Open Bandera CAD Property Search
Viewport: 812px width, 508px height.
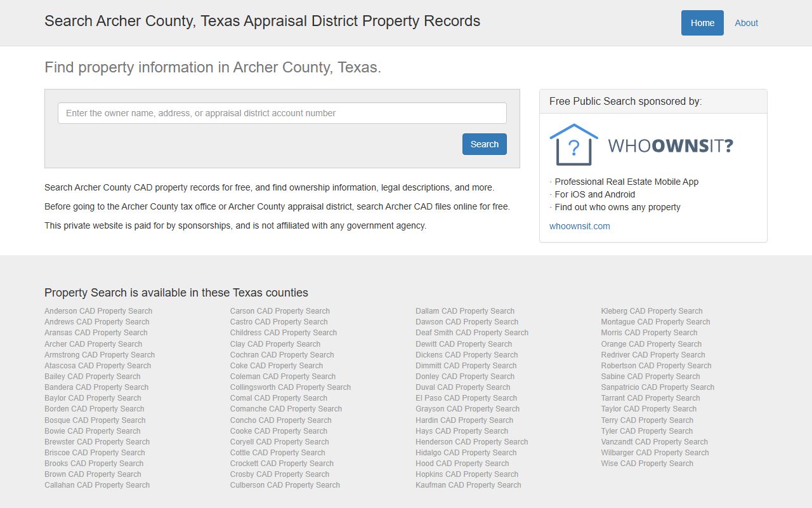(96, 387)
